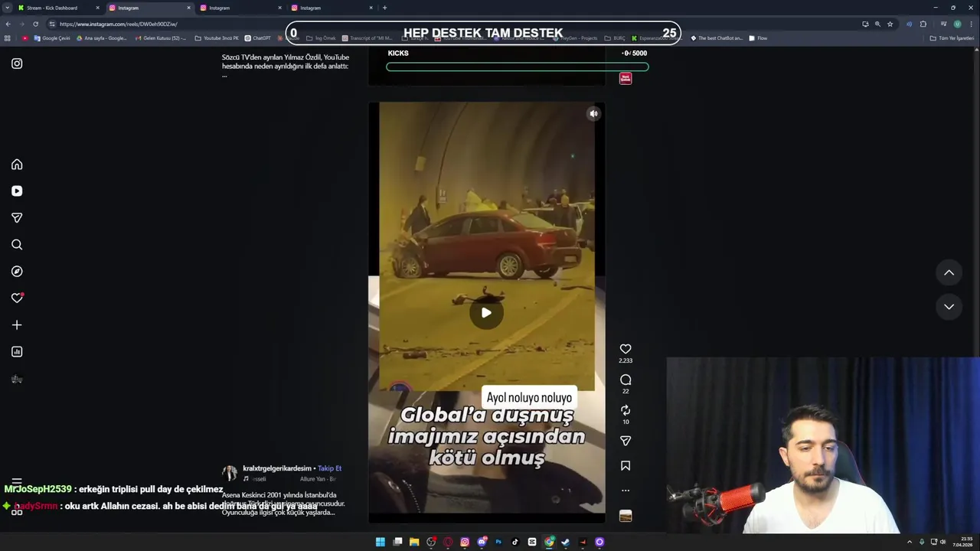980x551 pixels.
Task: Open a new browser tab
Action: (384, 8)
